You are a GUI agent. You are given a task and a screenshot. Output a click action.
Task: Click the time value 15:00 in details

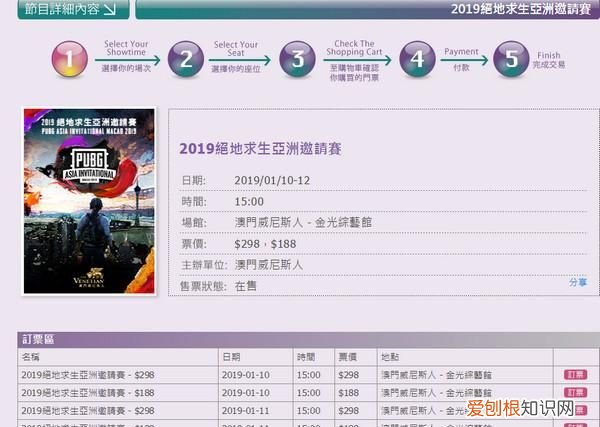[249, 202]
